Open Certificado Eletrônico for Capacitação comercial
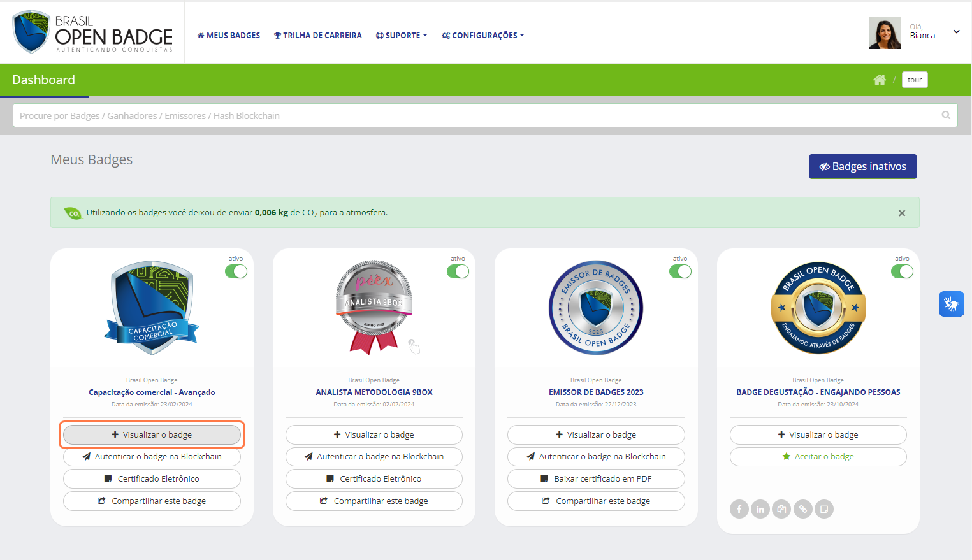This screenshot has height=560, width=972. coord(152,479)
